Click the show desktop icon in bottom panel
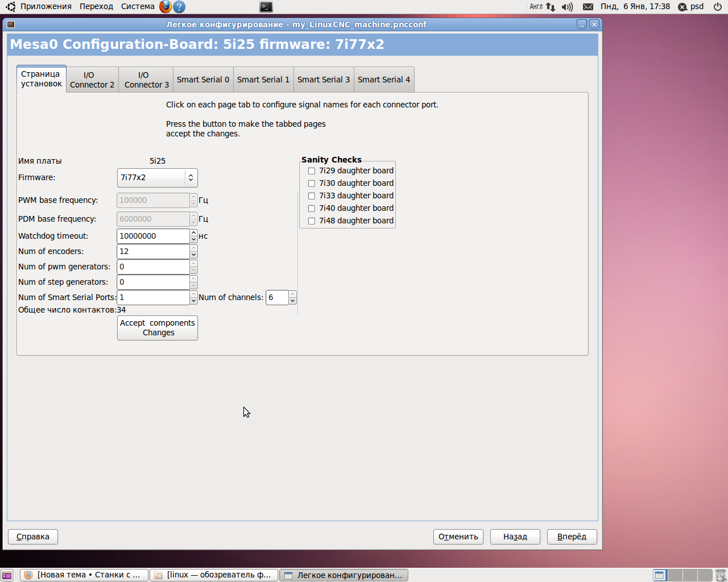Screen dimensions: 728x582 tap(7, 575)
